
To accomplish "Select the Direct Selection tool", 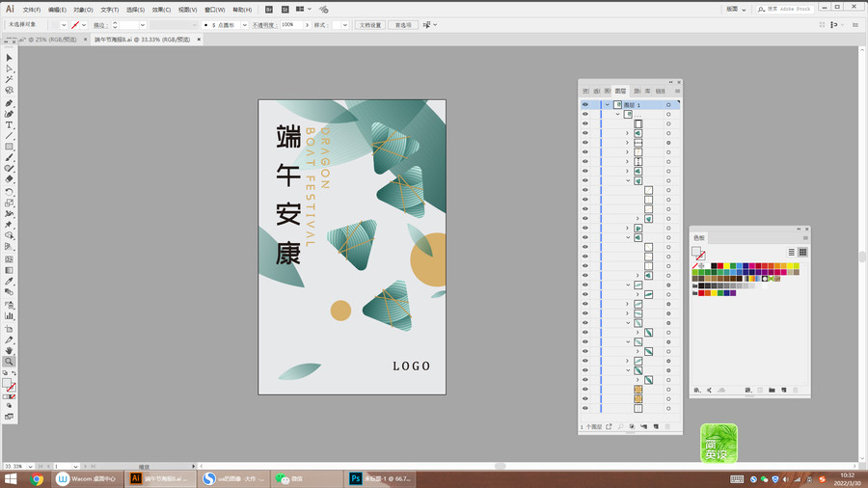I will [x=9, y=68].
